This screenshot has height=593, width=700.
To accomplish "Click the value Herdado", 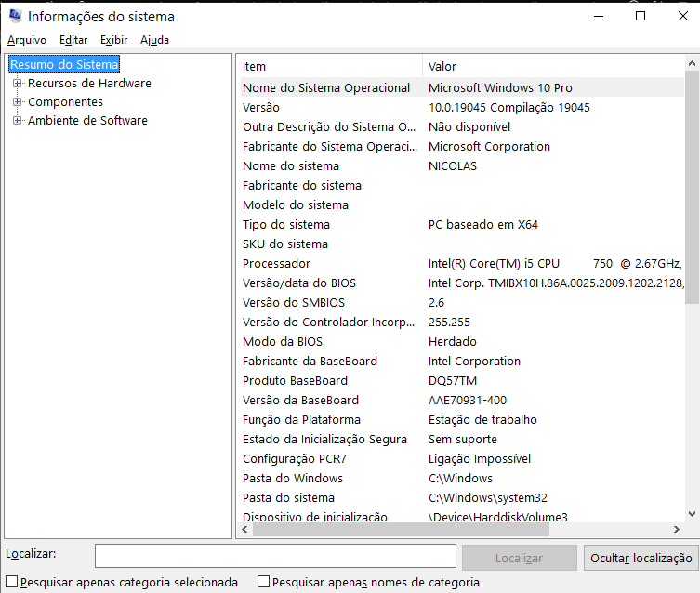I will point(453,342).
